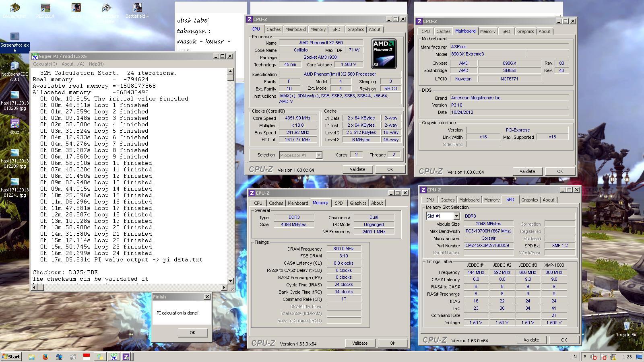644x362 pixels.
Task: Click OK in the Memory window
Action: point(392,343)
